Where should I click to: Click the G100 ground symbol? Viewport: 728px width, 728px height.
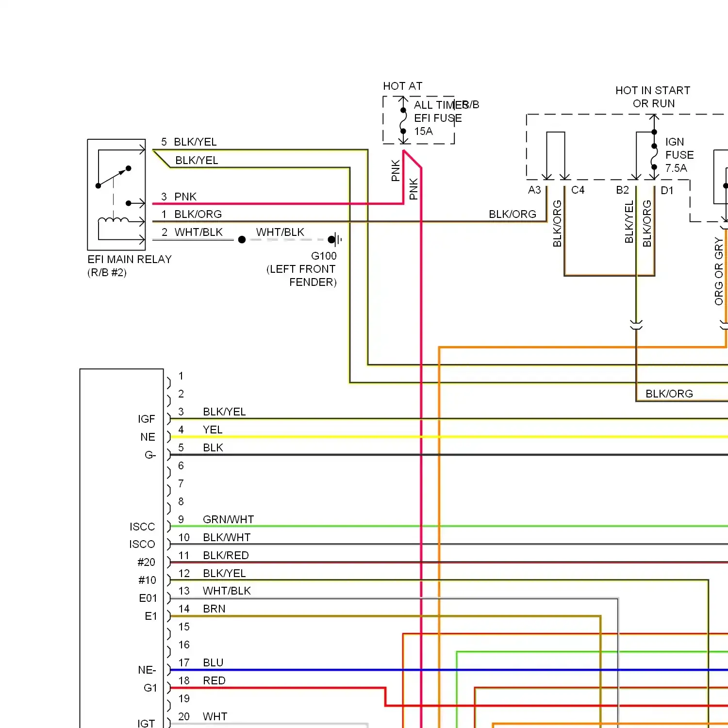[335, 239]
